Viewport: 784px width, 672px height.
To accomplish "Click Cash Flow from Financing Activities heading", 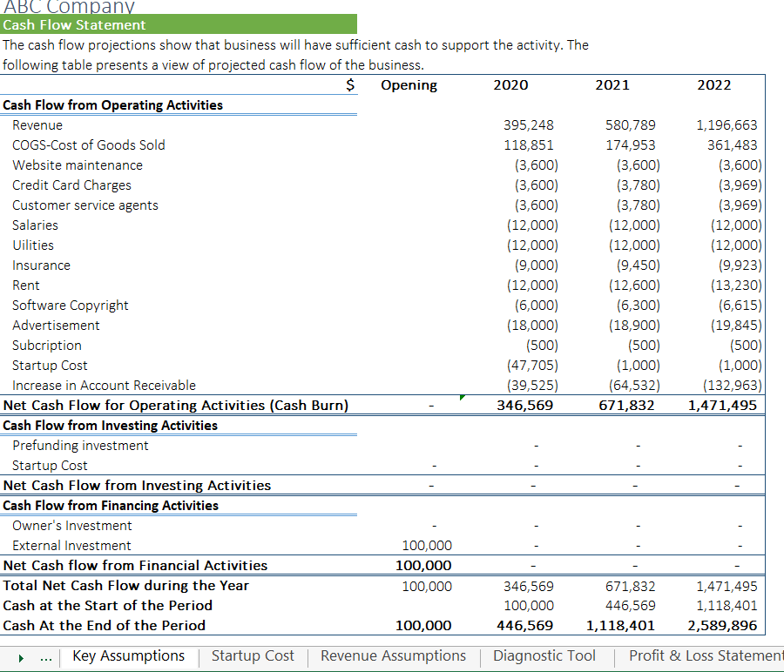I will point(111,505).
